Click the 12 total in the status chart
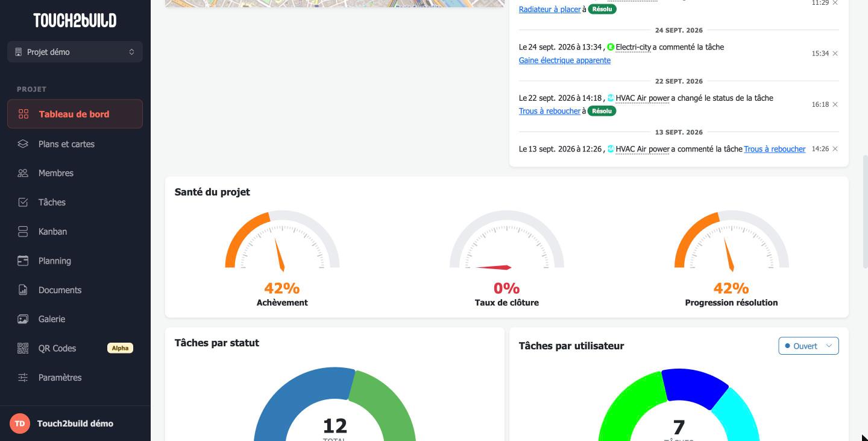Image resolution: width=868 pixels, height=441 pixels. 335,426
